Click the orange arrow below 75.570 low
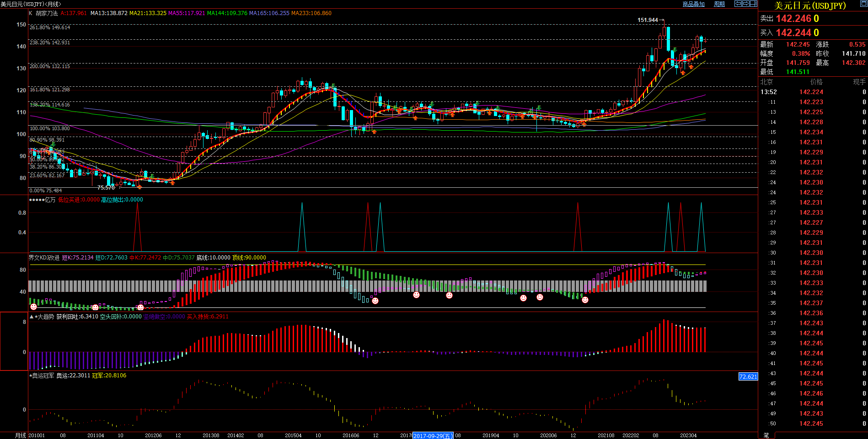This screenshot has width=868, height=439. click(x=139, y=187)
